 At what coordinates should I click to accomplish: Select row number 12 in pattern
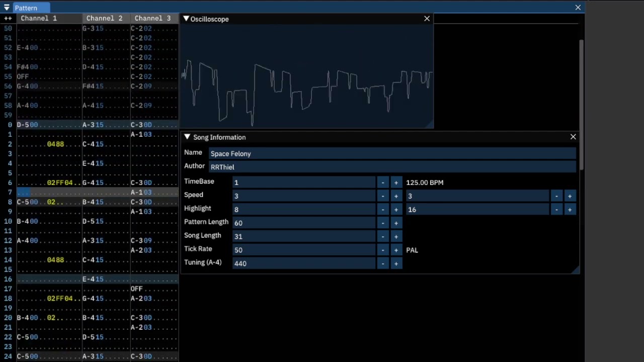(8, 240)
